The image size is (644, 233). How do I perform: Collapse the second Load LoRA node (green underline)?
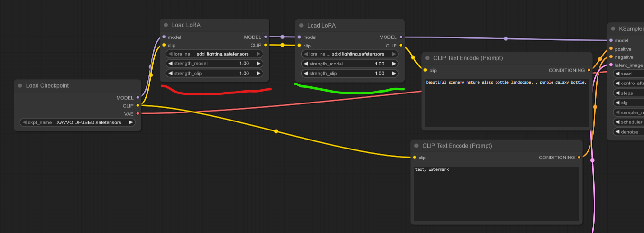tap(301, 26)
